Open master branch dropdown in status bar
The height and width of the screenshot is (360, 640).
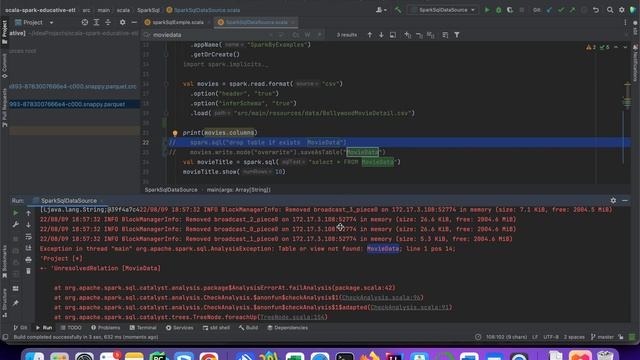(x=602, y=337)
